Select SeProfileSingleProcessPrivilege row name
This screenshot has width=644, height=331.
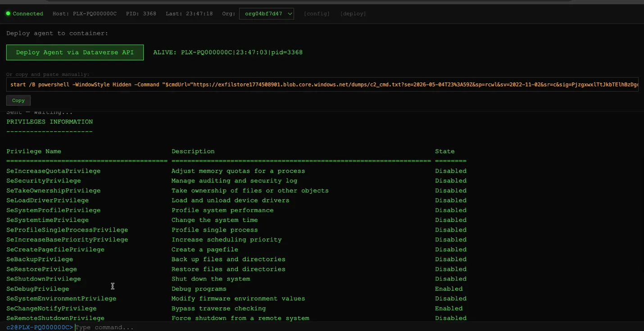pyautogui.click(x=67, y=230)
